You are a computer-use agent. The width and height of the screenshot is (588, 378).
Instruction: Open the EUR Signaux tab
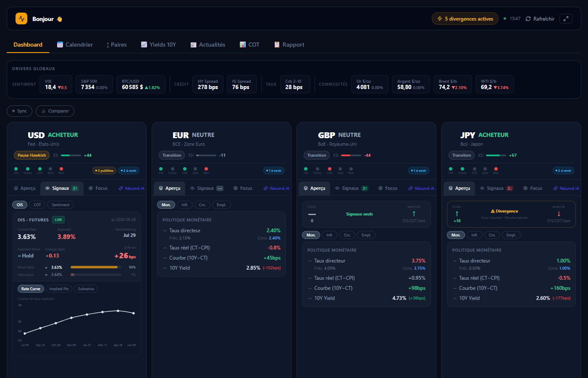click(206, 188)
